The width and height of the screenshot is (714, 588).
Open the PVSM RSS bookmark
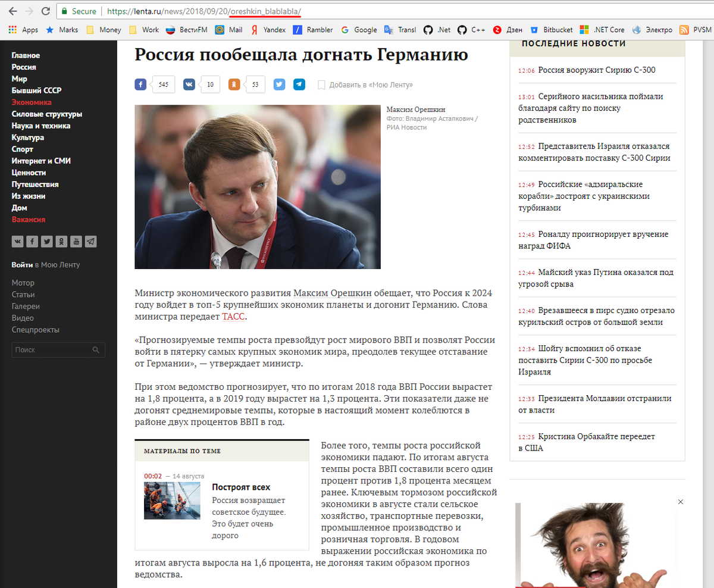(x=695, y=30)
